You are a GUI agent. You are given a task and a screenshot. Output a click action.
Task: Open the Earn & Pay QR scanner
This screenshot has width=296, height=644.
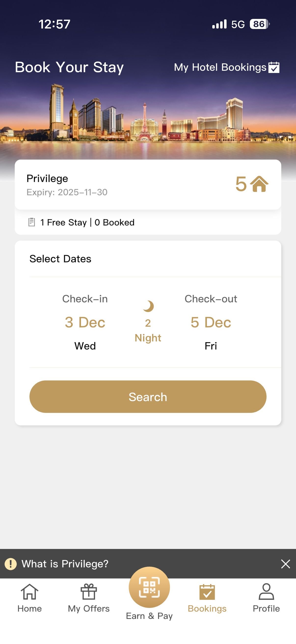click(149, 587)
